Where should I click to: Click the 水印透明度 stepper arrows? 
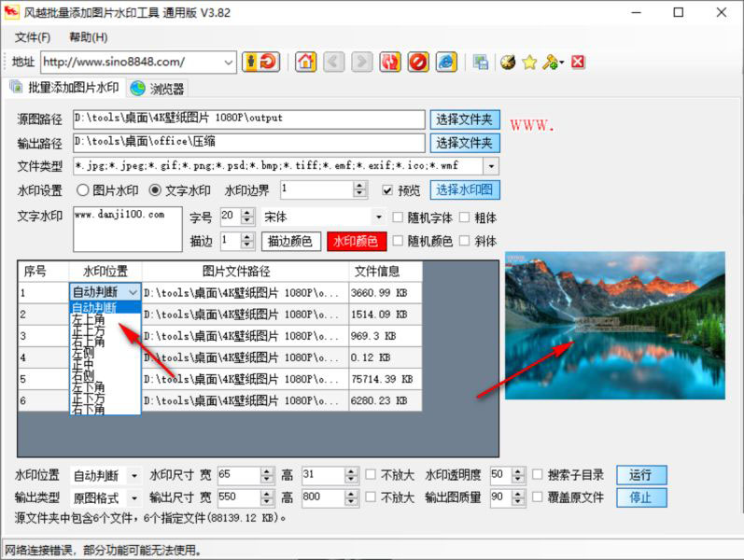[518, 474]
